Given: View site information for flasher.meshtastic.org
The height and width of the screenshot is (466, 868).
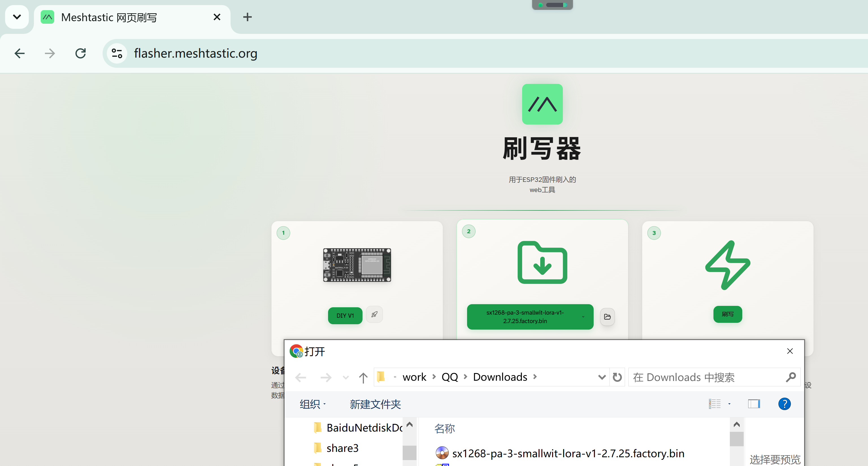Looking at the screenshot, I should point(117,53).
